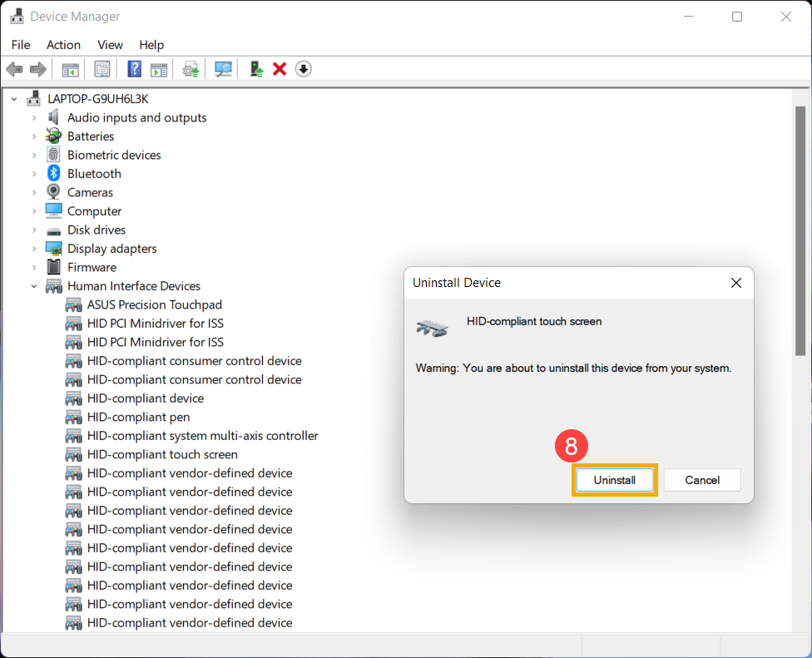Screen dimensions: 812x658
Task: Maximize the Device Manager window
Action: (737, 17)
